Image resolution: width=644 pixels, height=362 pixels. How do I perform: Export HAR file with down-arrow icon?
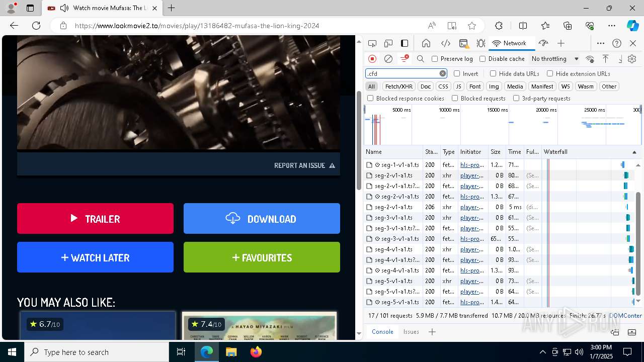[620, 59]
